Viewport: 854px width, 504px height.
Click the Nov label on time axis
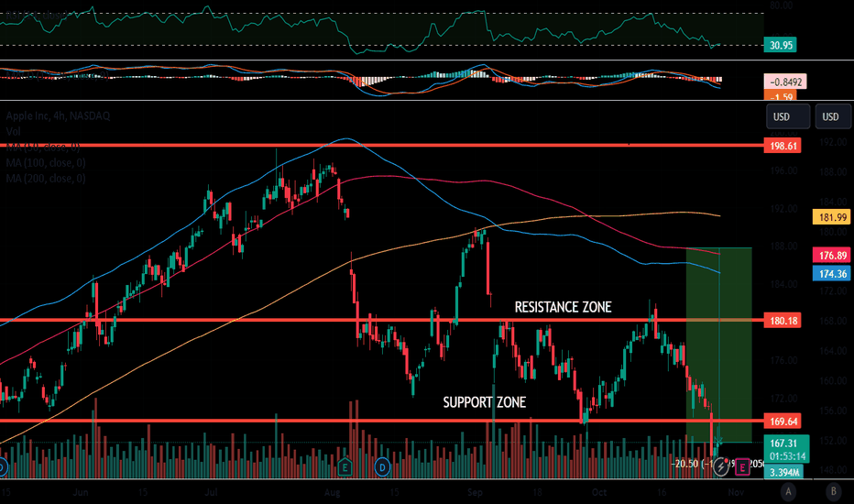[x=736, y=492]
